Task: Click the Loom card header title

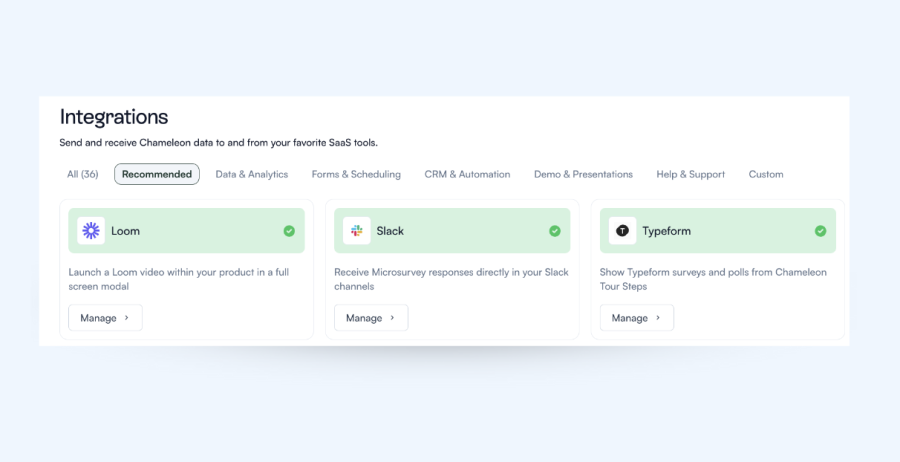Action: 126,231
